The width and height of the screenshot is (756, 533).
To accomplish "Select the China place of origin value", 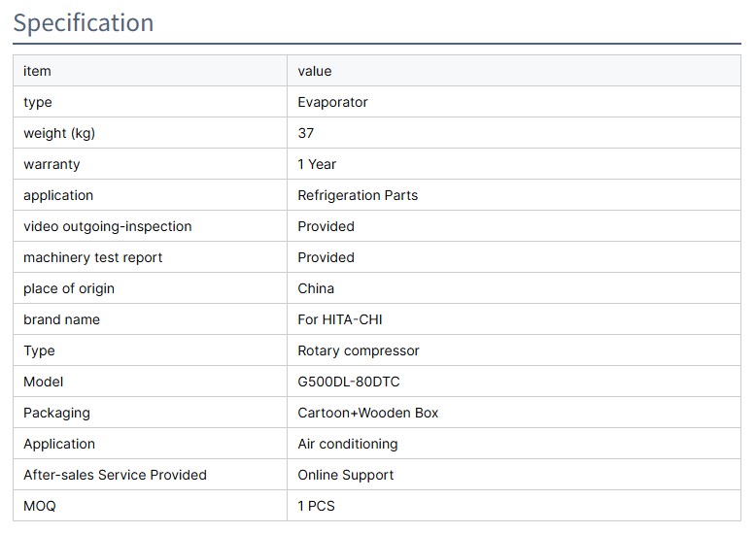I will (x=316, y=288).
